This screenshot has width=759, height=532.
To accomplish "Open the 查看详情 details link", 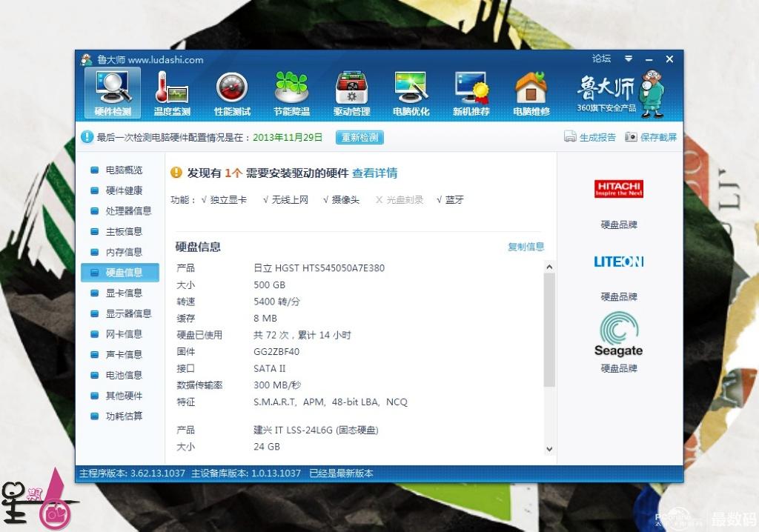I will click(x=374, y=173).
